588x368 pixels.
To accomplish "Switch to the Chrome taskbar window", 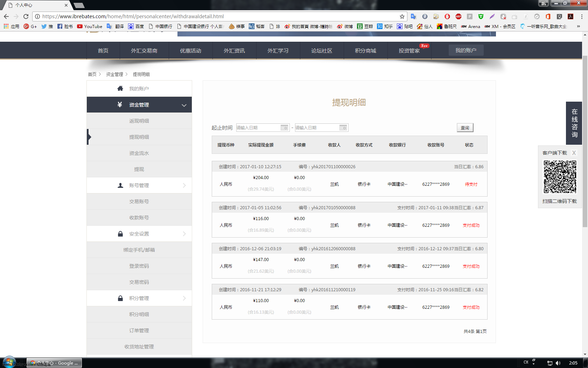I will pos(54,363).
